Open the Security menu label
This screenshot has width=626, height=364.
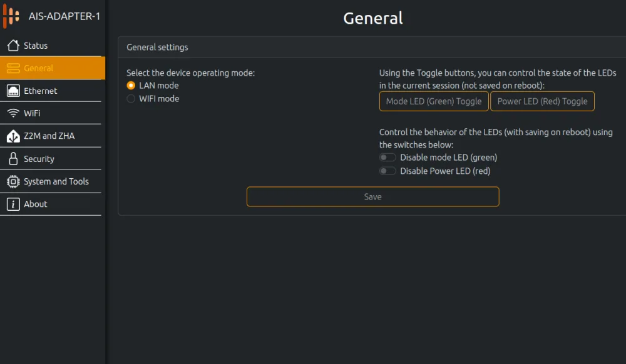[39, 159]
